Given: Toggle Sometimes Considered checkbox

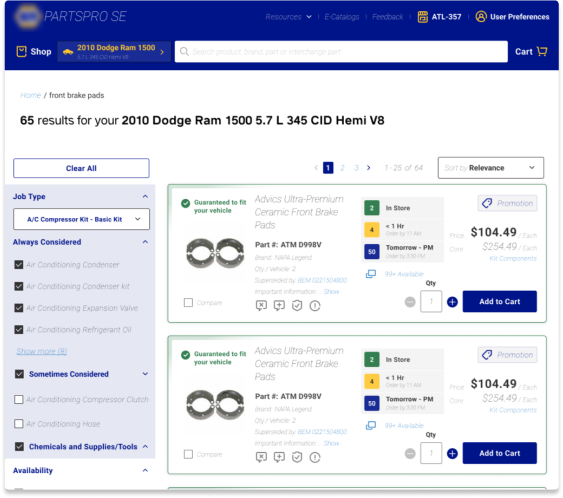Looking at the screenshot, I should [x=19, y=374].
